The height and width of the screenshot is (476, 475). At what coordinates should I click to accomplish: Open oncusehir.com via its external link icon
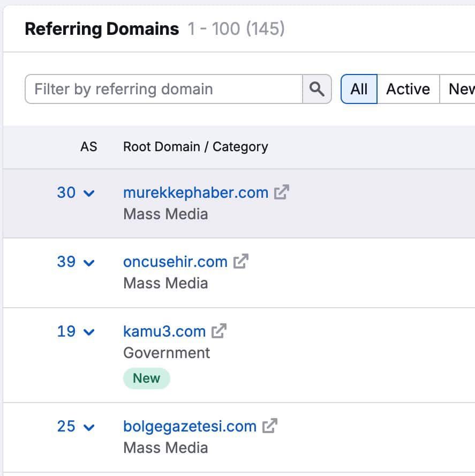coord(242,260)
